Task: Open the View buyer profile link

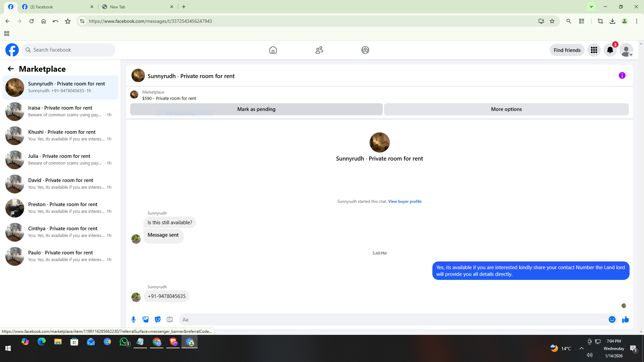Action: 405,201
